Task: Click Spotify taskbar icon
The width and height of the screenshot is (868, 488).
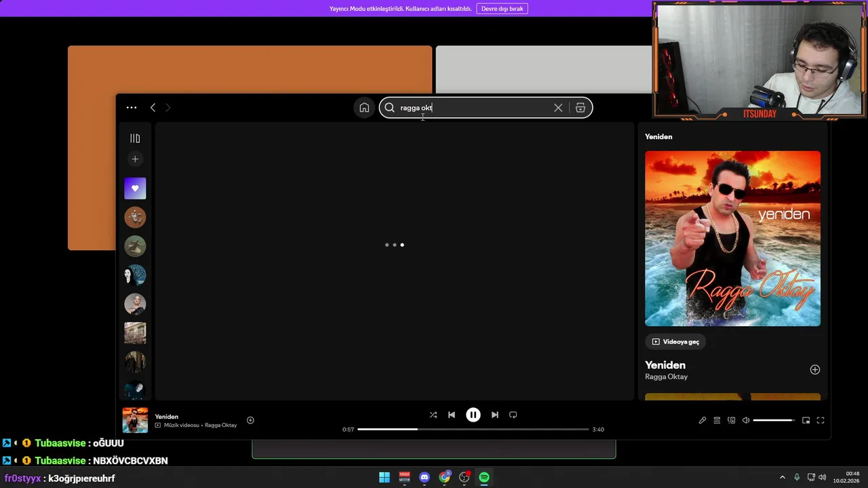Action: click(484, 477)
